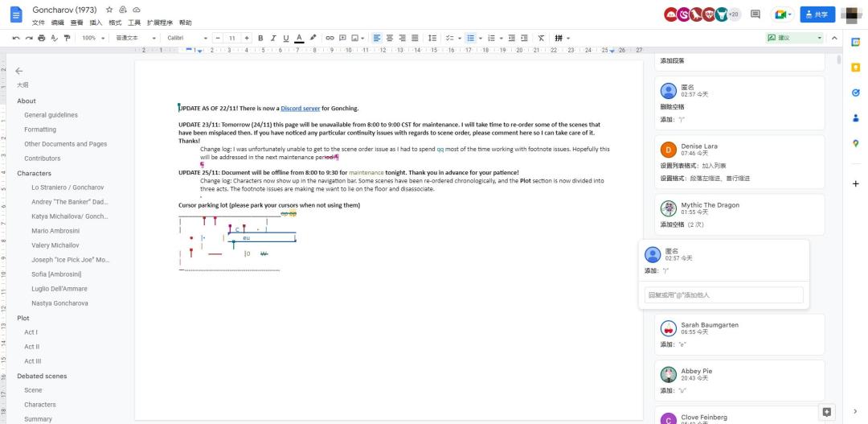868x424 pixels.
Task: Open the Discord server link
Action: (300, 108)
